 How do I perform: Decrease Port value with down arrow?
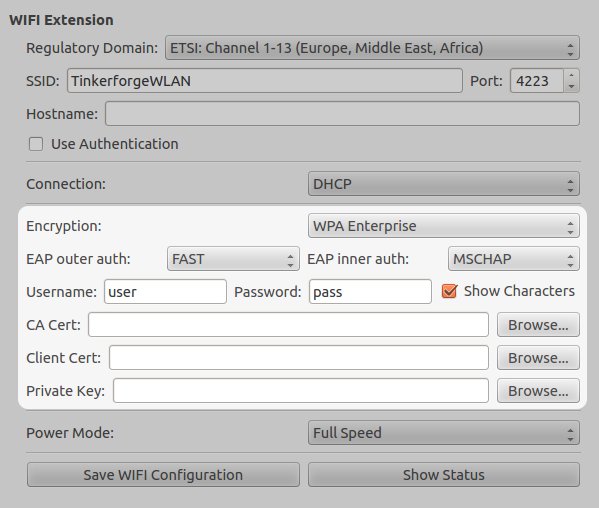[x=571, y=86]
